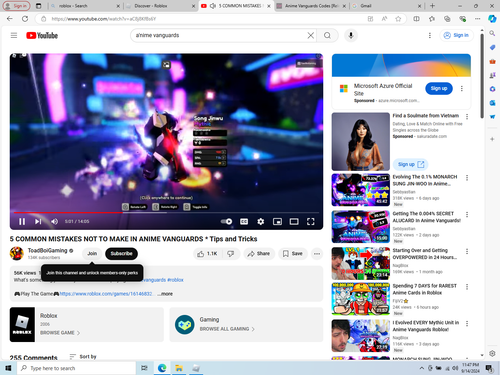This screenshot has height=375, width=500.
Task: Open a new browser tab
Action: [432, 6]
